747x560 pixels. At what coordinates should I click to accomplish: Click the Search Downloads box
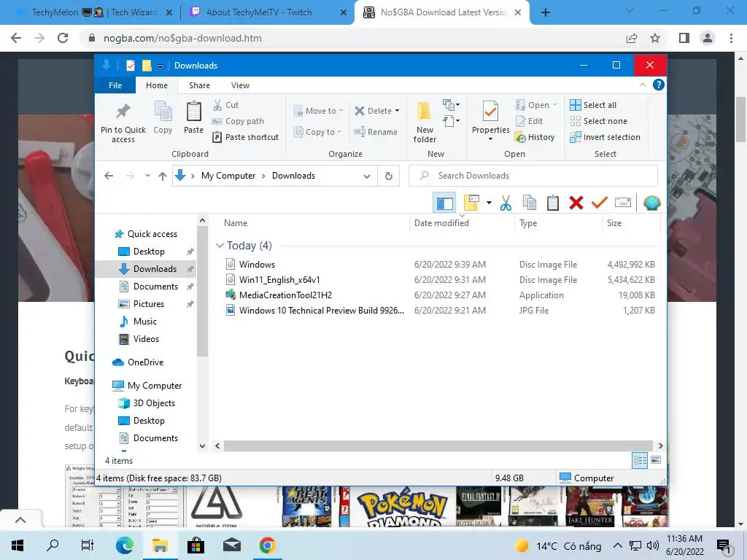click(533, 176)
